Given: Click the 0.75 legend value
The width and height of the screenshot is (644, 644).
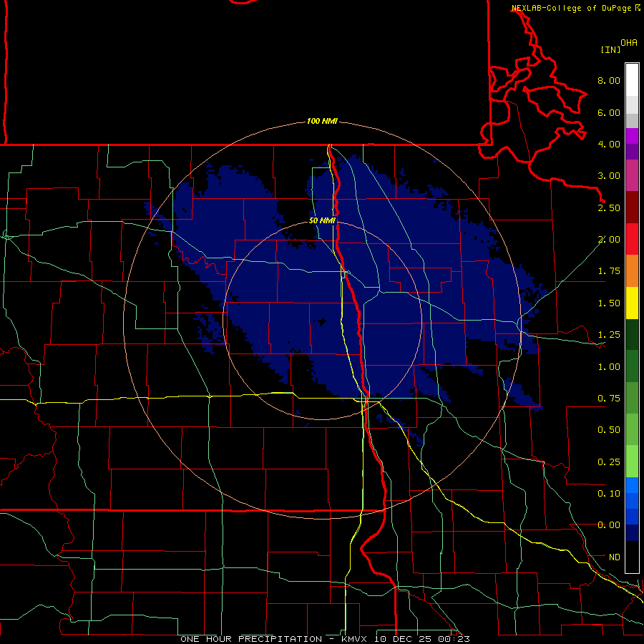Looking at the screenshot, I should pyautogui.click(x=609, y=399).
